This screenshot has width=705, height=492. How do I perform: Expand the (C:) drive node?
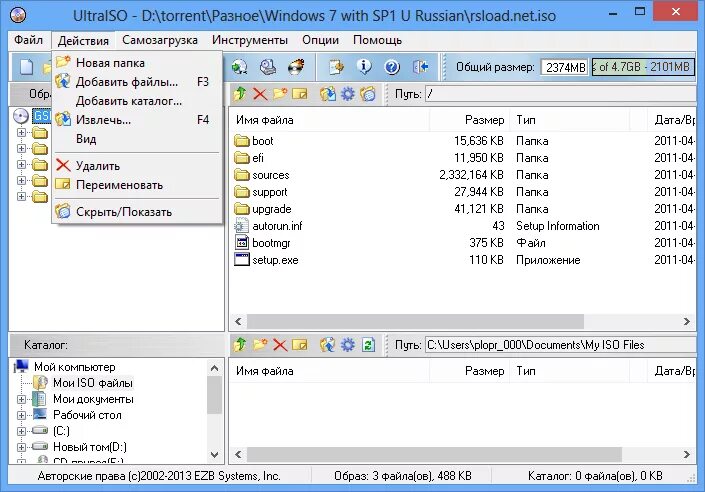coord(21,431)
